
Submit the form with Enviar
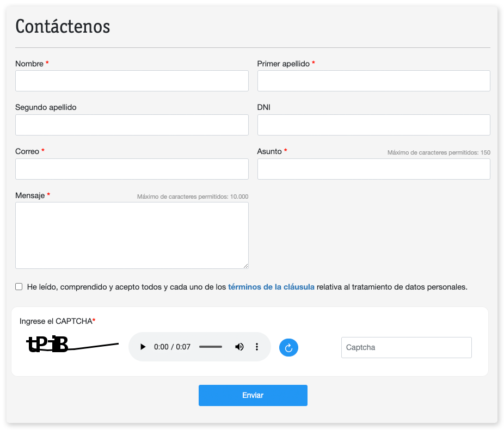253,396
